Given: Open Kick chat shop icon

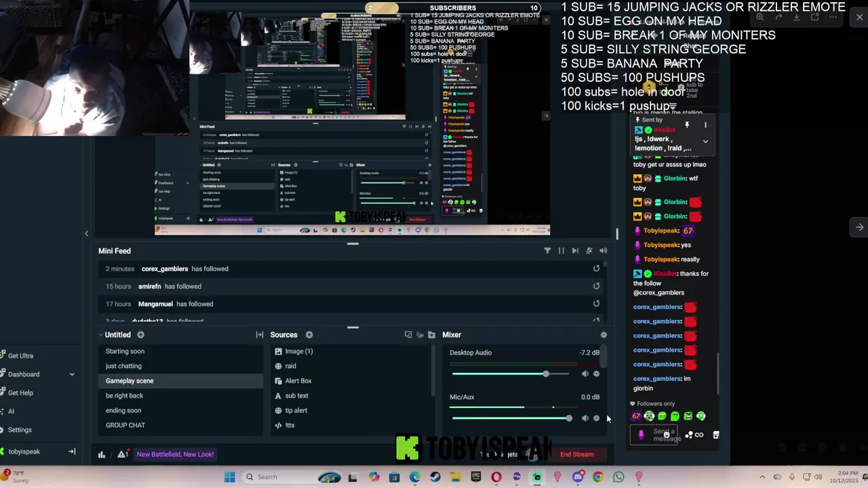Looking at the screenshot, I should point(716,435).
